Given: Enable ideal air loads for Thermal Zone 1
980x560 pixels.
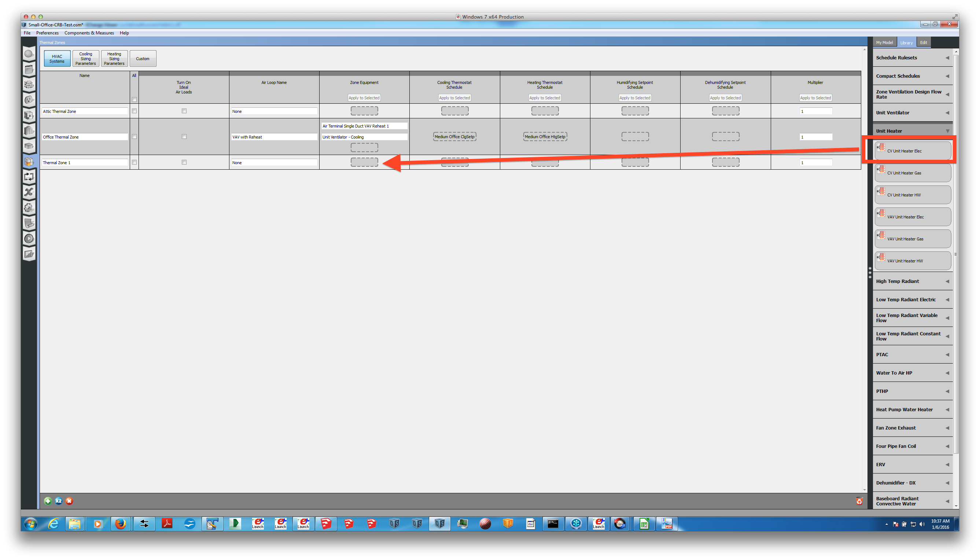Looking at the screenshot, I should tap(184, 162).
